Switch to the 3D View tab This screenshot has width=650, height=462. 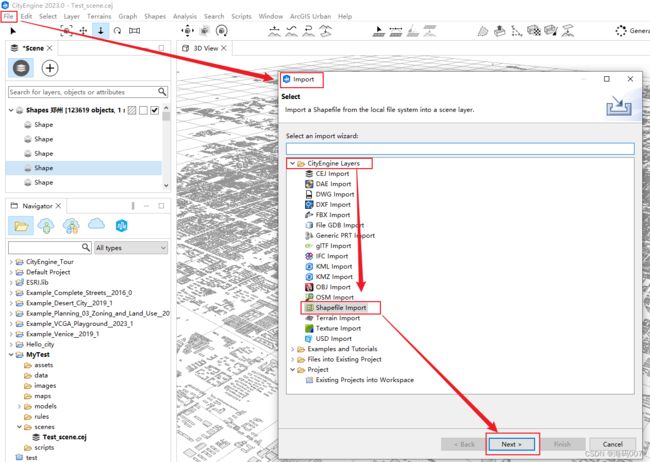(205, 48)
